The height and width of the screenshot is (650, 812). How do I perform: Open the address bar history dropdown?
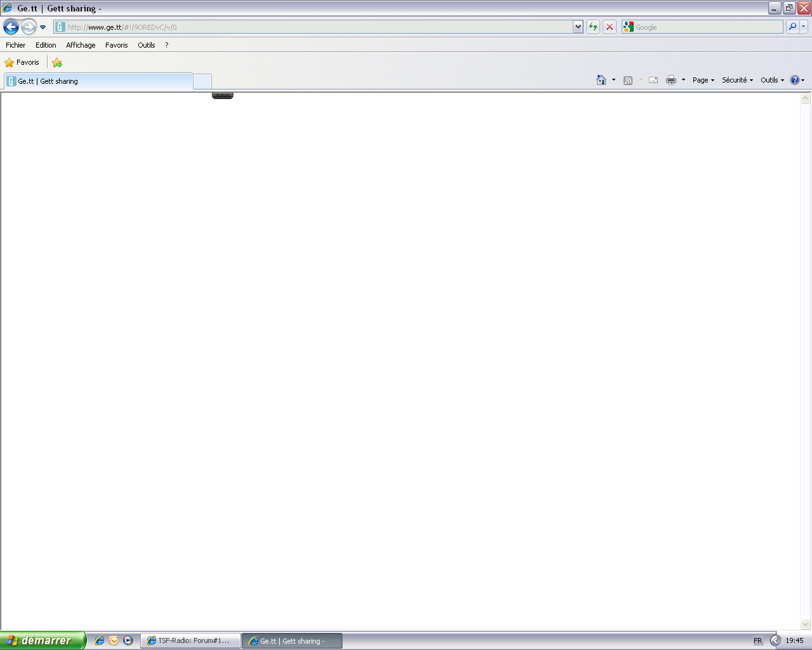tap(578, 27)
